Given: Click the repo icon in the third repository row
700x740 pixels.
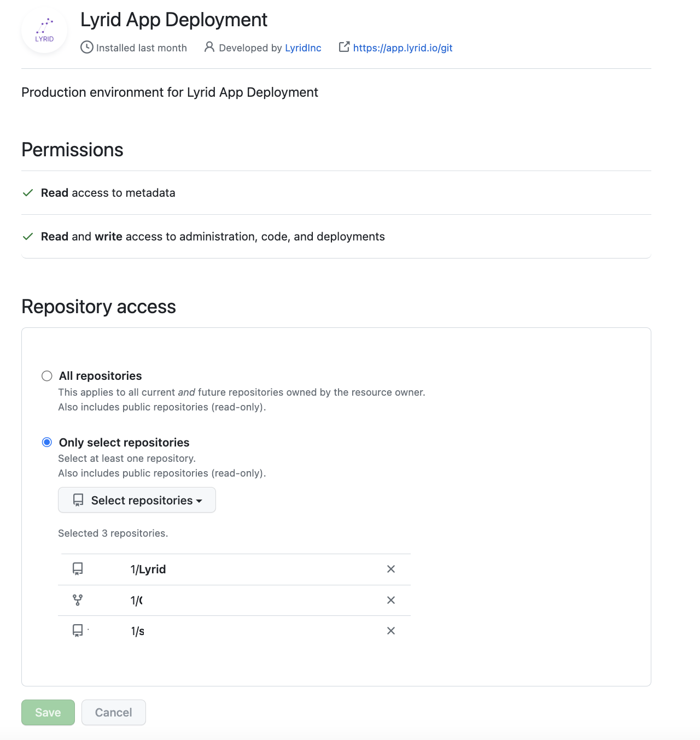Looking at the screenshot, I should click(x=78, y=631).
